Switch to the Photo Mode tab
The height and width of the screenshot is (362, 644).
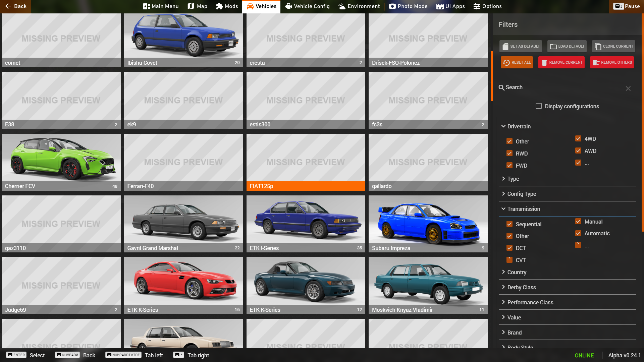(x=408, y=6)
